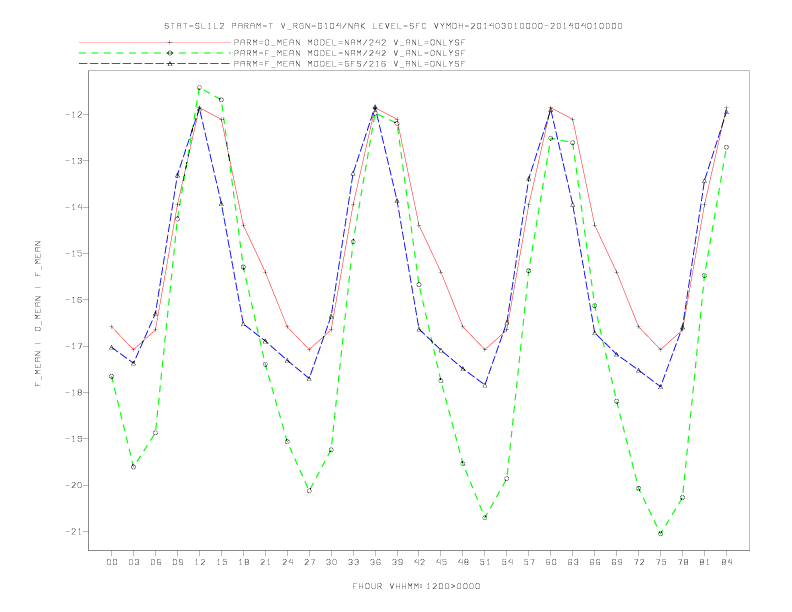The image size is (792, 612).
Task: Click the vertical axis title F_MEAN | O_MEAN | F_MEAN
Action: tap(38, 314)
